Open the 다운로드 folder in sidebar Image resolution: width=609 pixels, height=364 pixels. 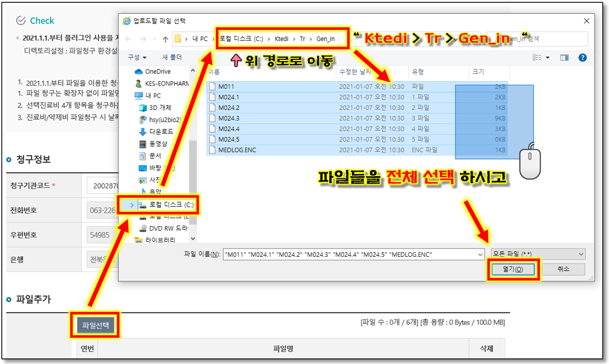coord(161,132)
